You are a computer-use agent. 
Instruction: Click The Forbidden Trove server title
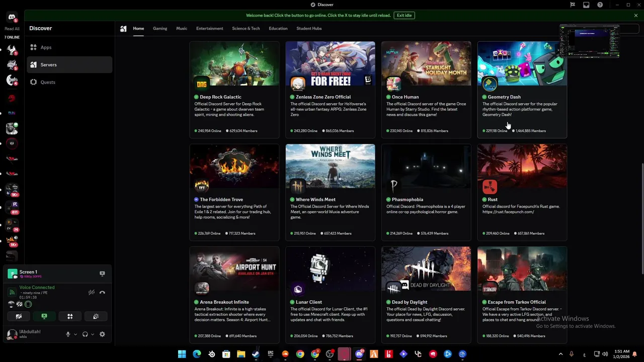221,200
